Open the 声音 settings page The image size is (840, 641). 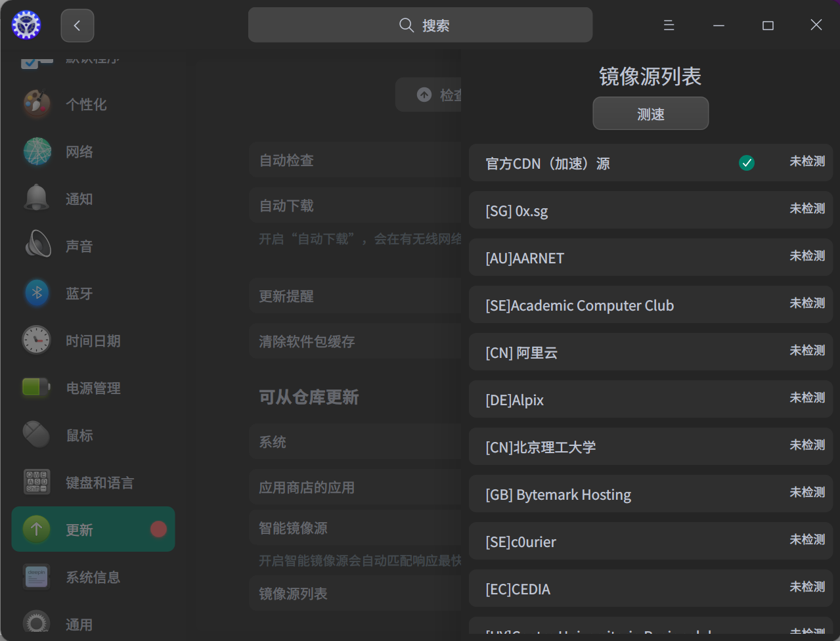coord(93,246)
